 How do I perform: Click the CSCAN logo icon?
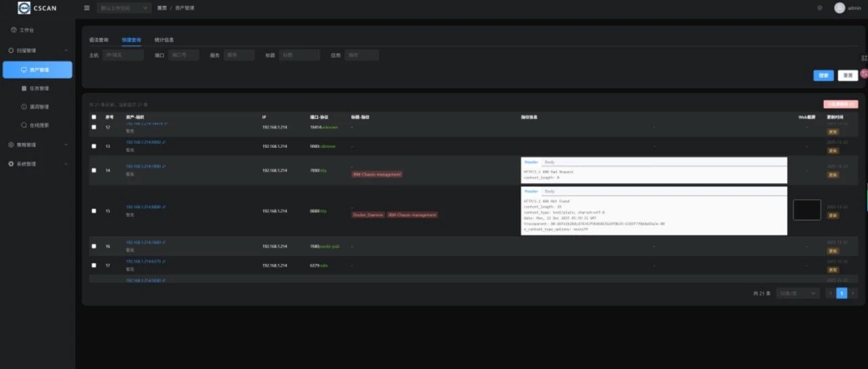tap(24, 8)
